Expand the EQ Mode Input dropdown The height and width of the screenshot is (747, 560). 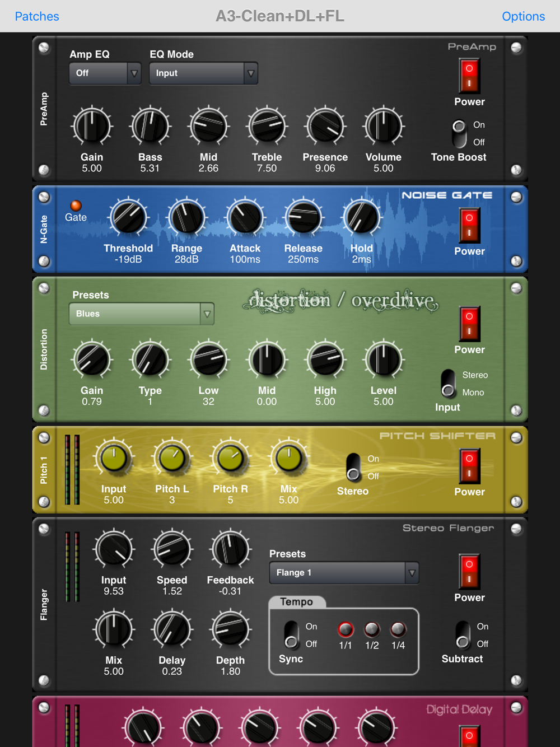(x=203, y=73)
